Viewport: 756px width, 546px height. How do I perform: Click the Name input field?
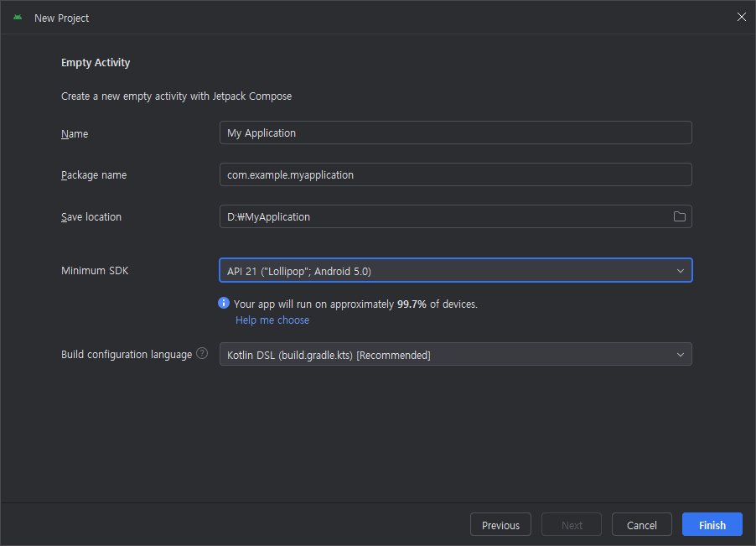point(456,133)
